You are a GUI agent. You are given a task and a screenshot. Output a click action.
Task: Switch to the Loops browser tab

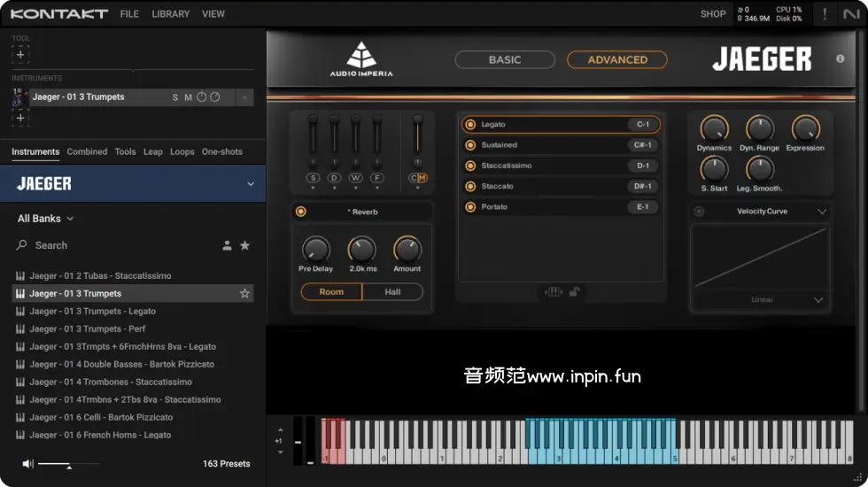[182, 151]
